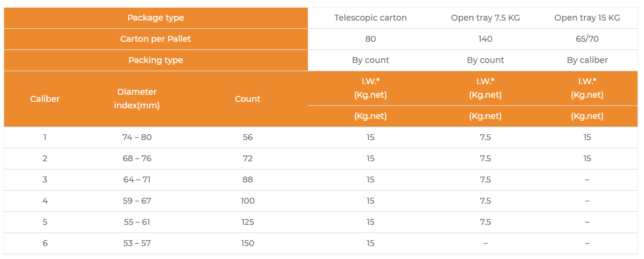Select the "Carton per Pallet" header row
The width and height of the screenshot is (644, 259).
(156, 39)
